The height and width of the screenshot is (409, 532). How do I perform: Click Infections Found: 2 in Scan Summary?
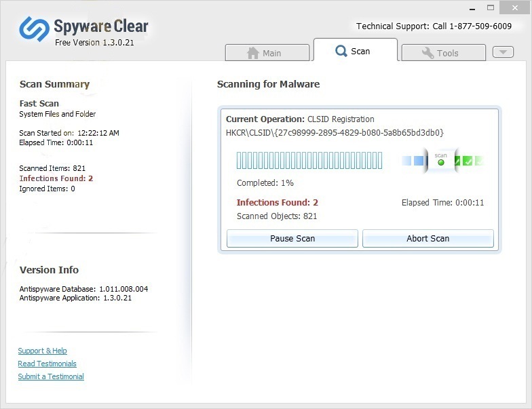[x=56, y=178]
